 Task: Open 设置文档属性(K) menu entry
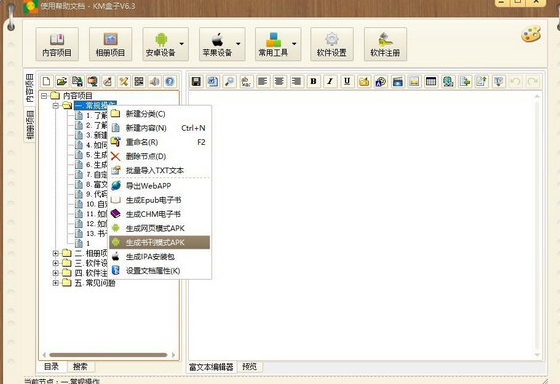click(x=160, y=271)
